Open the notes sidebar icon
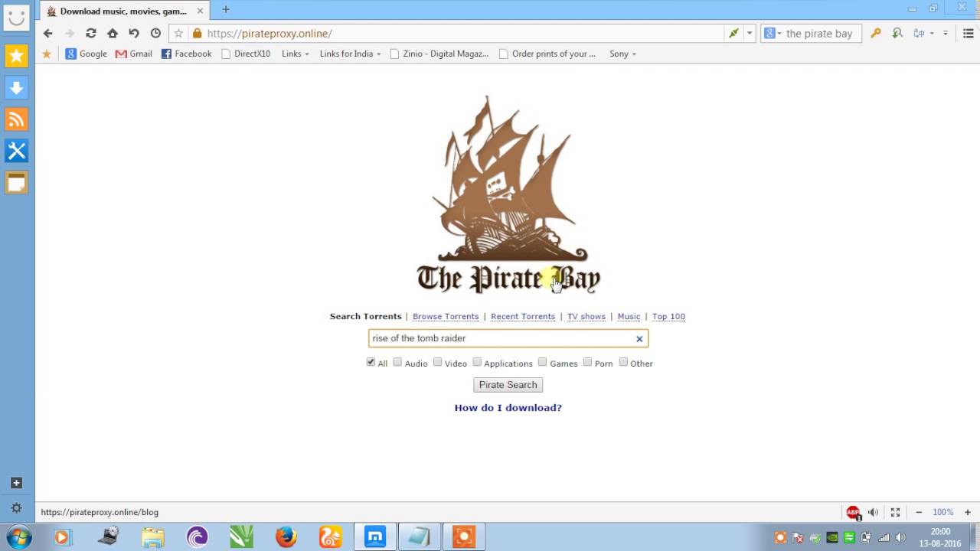Viewport: 980px width, 551px height. tap(17, 183)
